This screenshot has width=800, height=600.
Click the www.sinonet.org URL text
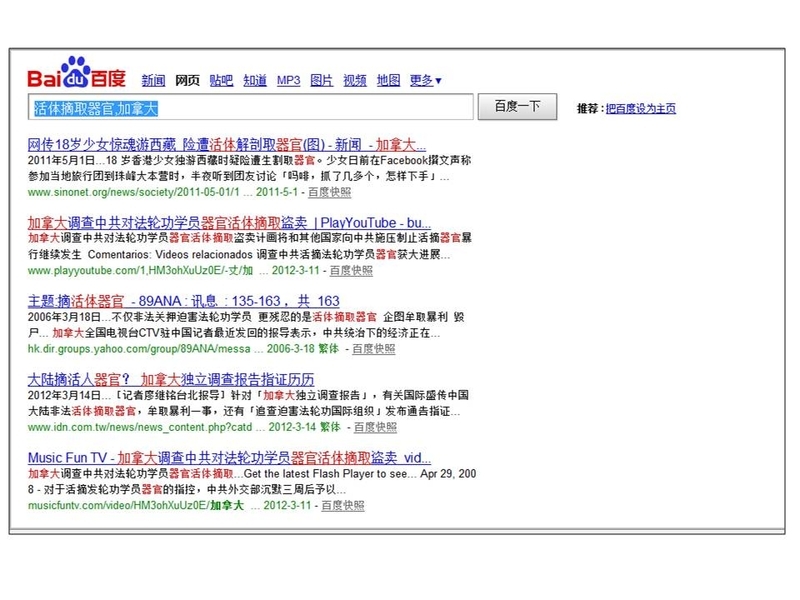pyautogui.click(x=134, y=192)
